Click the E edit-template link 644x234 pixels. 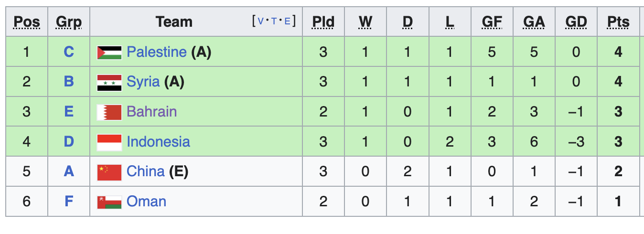coord(288,21)
